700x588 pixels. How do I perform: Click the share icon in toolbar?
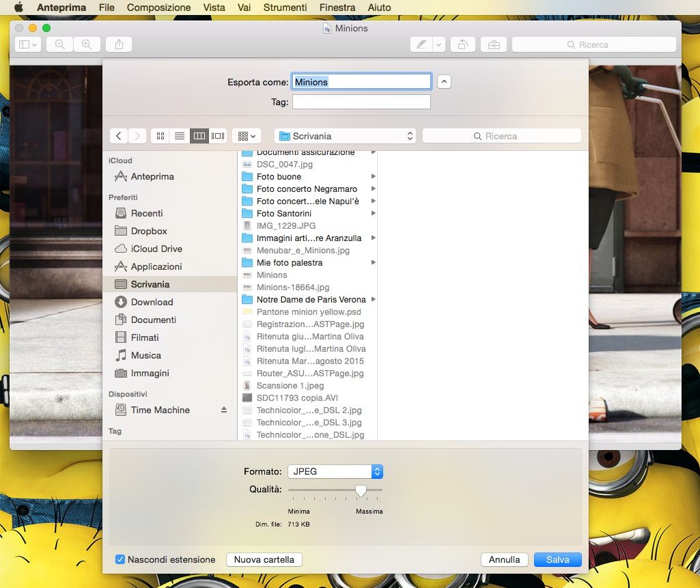119,44
